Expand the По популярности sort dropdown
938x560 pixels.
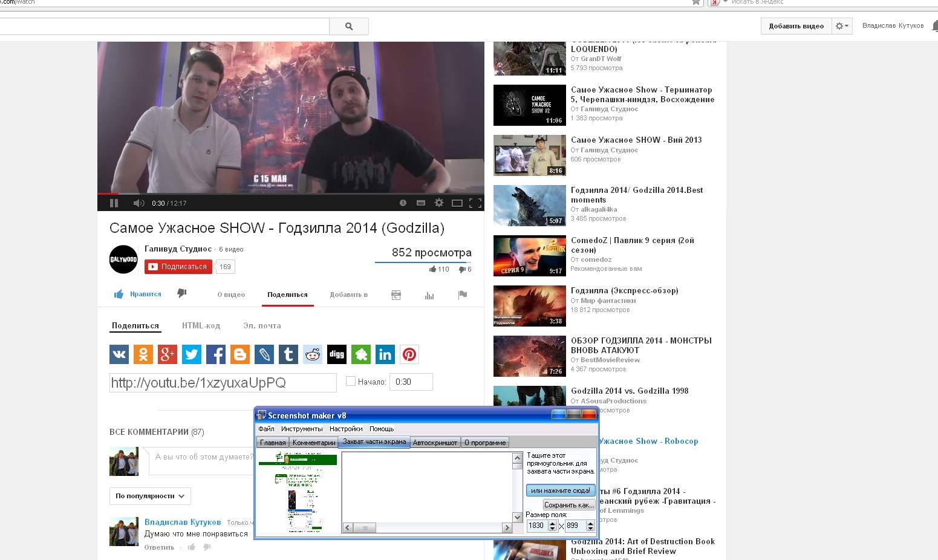(x=150, y=496)
